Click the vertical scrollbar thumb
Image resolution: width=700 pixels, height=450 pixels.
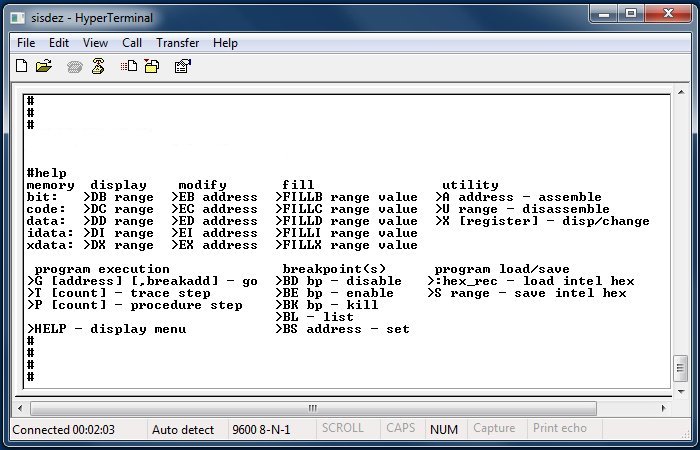click(x=680, y=367)
